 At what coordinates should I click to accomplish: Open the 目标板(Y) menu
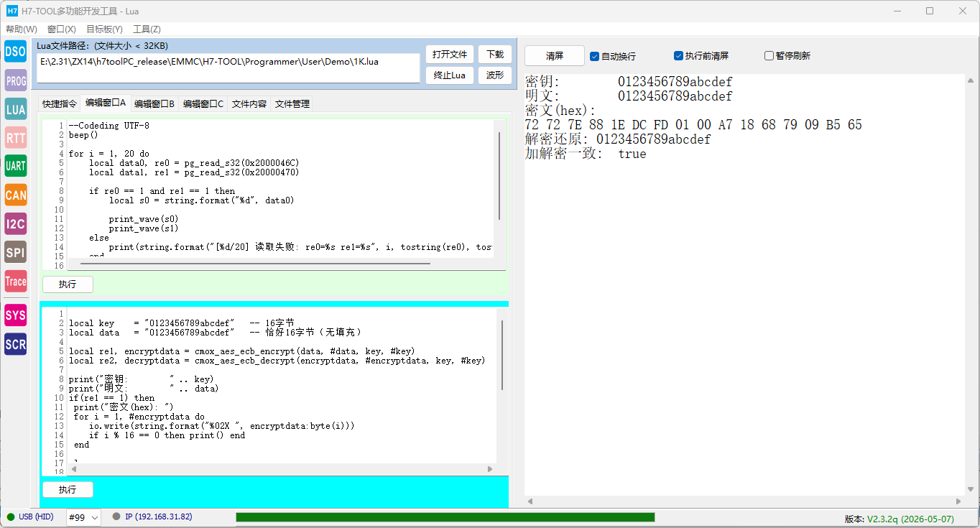[104, 29]
